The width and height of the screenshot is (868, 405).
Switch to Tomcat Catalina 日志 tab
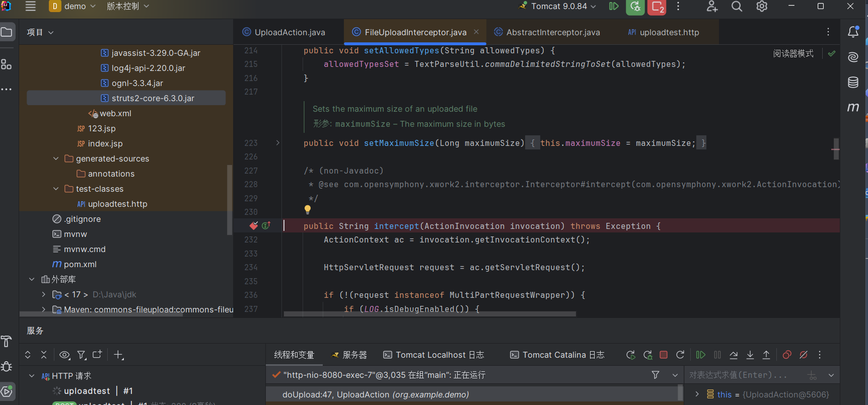557,355
